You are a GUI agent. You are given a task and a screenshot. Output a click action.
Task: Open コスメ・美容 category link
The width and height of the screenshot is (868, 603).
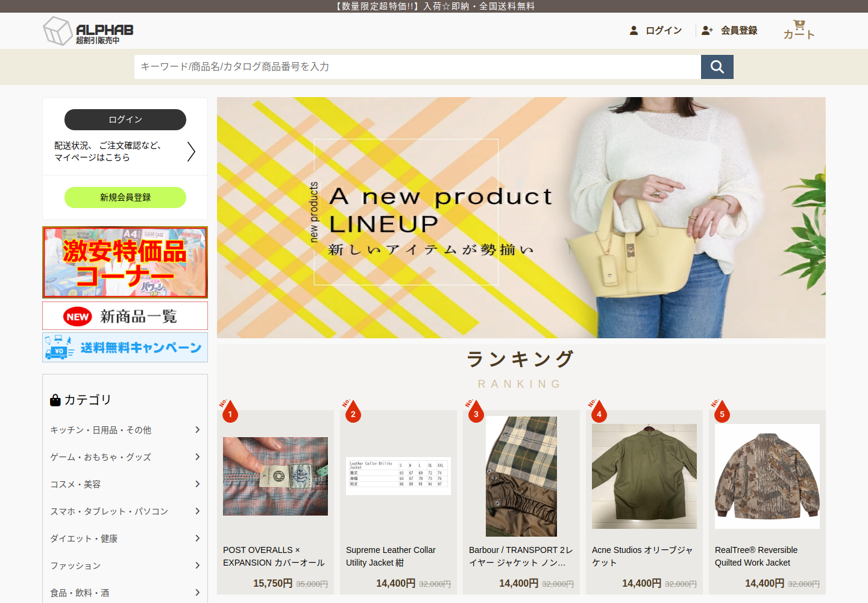click(75, 484)
